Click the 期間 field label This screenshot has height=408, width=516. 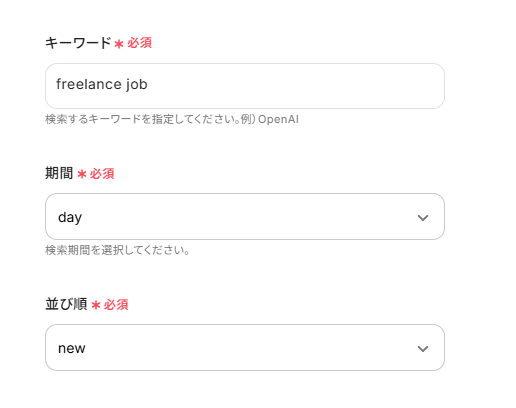pyautogui.click(x=59, y=173)
